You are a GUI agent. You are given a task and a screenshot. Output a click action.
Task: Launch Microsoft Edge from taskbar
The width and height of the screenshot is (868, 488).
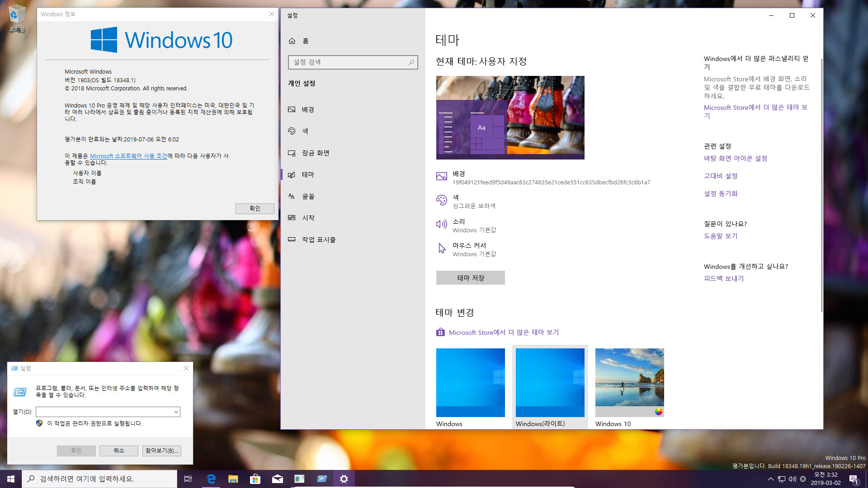[211, 479]
